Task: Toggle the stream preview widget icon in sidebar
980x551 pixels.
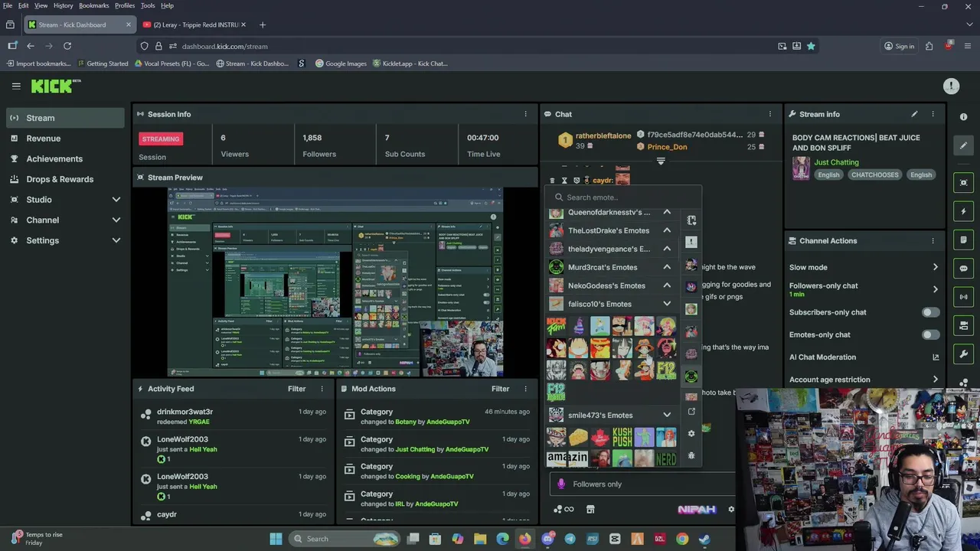Action: [x=964, y=182]
